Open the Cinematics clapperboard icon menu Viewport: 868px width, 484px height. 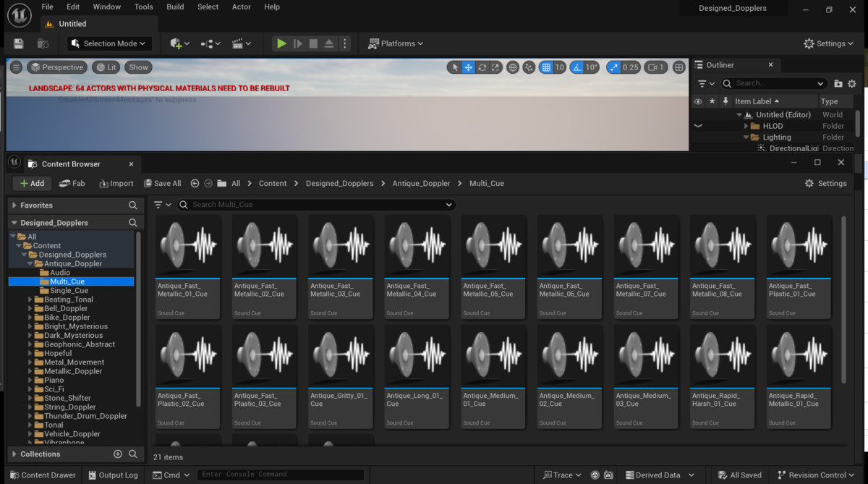[241, 43]
